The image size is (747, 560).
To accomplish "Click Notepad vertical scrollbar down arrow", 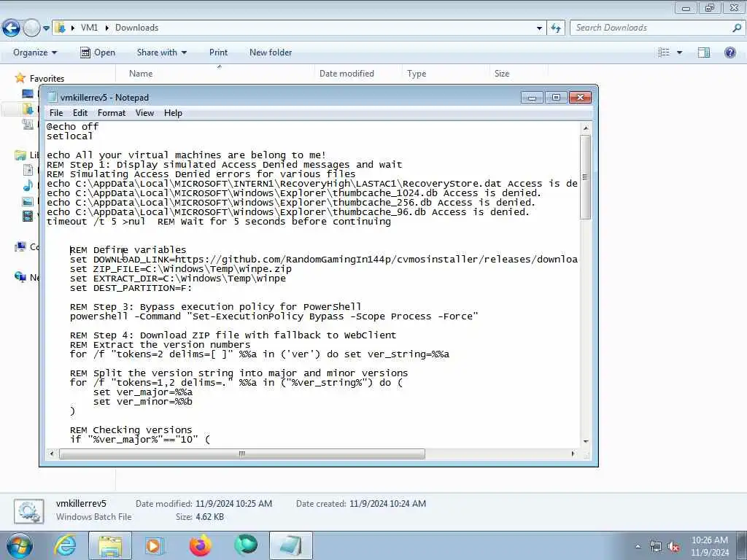I will click(586, 441).
